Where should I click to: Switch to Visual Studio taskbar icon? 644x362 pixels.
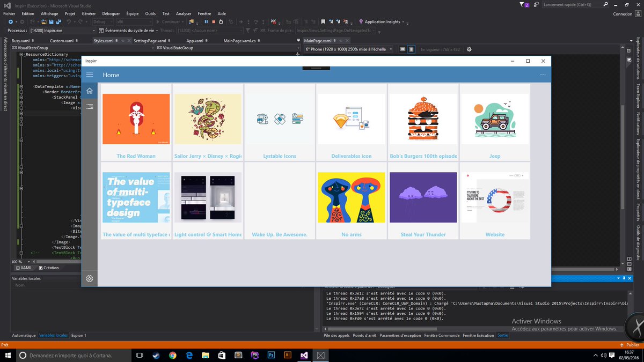304,355
